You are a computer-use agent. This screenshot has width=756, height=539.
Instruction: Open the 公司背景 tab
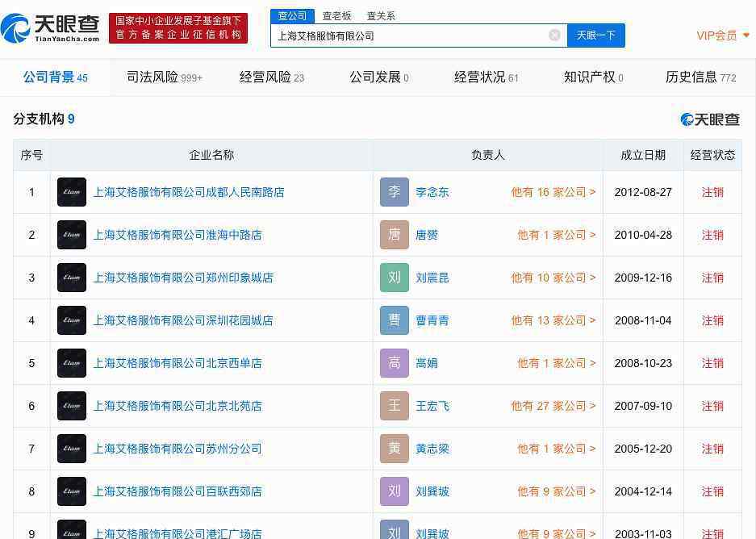(x=55, y=77)
